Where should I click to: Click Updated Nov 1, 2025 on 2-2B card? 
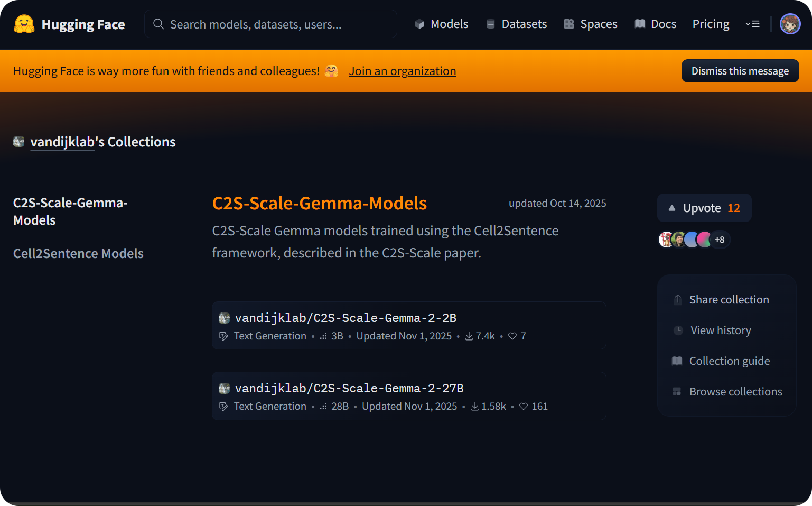pyautogui.click(x=404, y=336)
